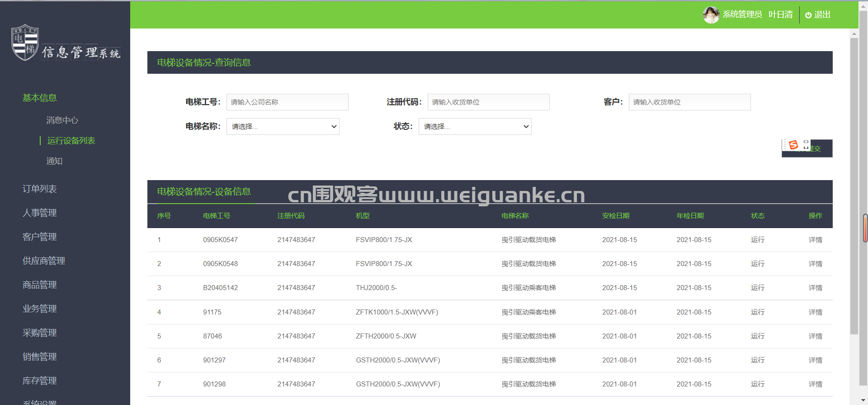Open 详情 for elevator B20405142
Viewport: 868px width, 405px height.
816,288
